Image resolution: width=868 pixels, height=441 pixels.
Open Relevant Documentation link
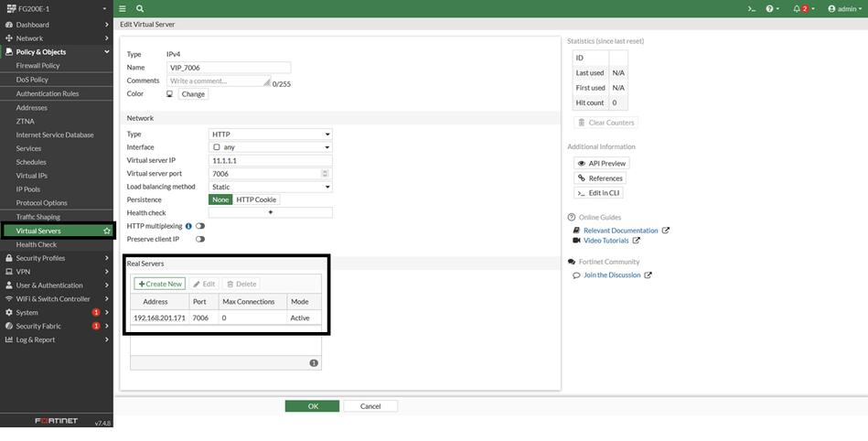pyautogui.click(x=620, y=231)
